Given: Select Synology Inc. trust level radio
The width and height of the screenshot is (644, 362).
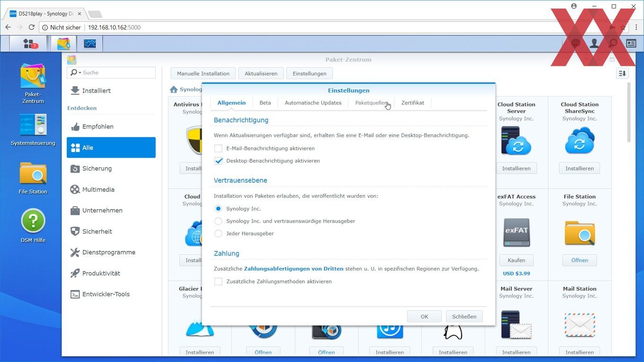Looking at the screenshot, I should click(218, 209).
